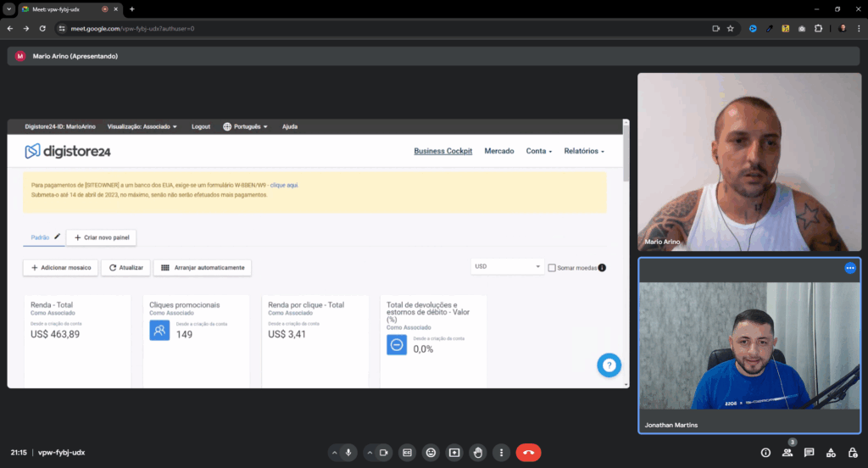The width and height of the screenshot is (868, 468).
Task: Open the emoji reactions button
Action: pos(431,453)
